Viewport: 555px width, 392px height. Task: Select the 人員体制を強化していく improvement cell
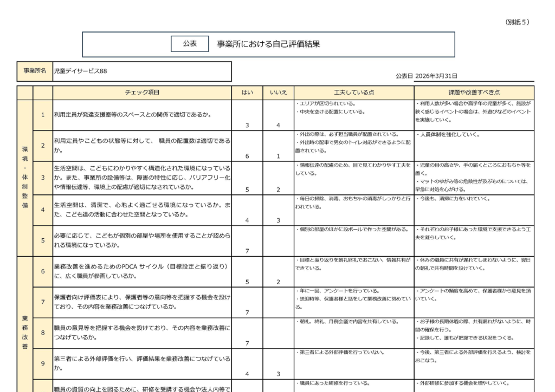click(474, 145)
